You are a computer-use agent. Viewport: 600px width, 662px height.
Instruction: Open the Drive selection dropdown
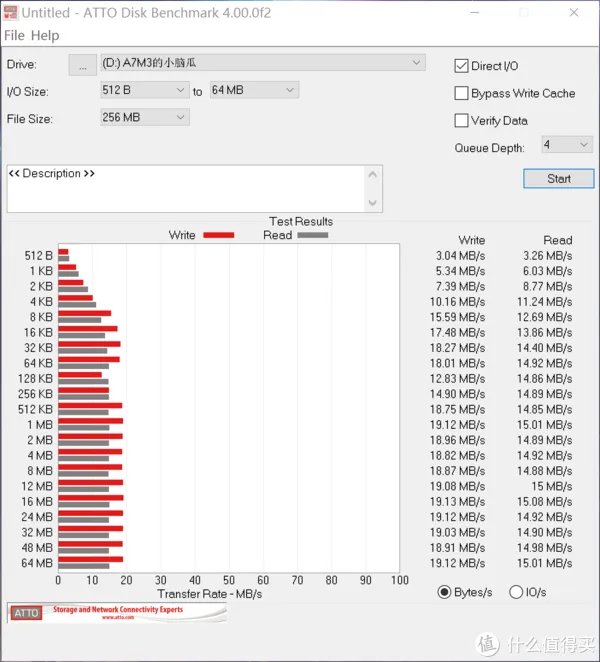pos(263,63)
